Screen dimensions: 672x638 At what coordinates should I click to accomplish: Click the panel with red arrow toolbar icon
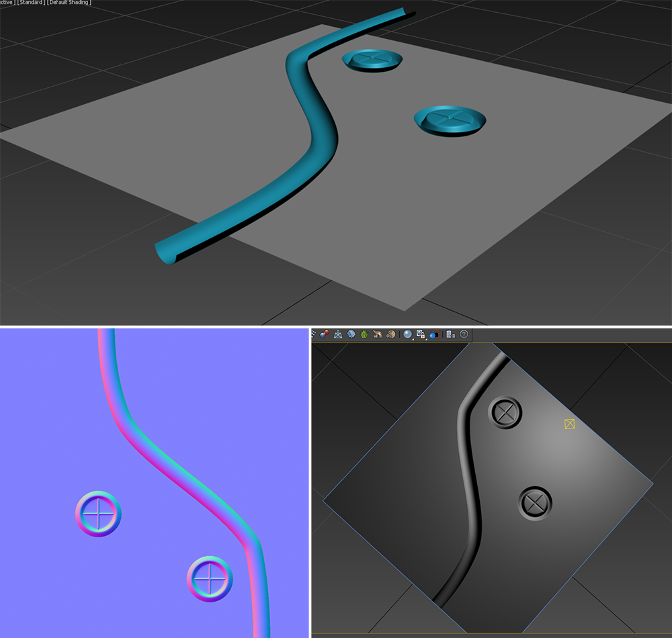(x=450, y=334)
